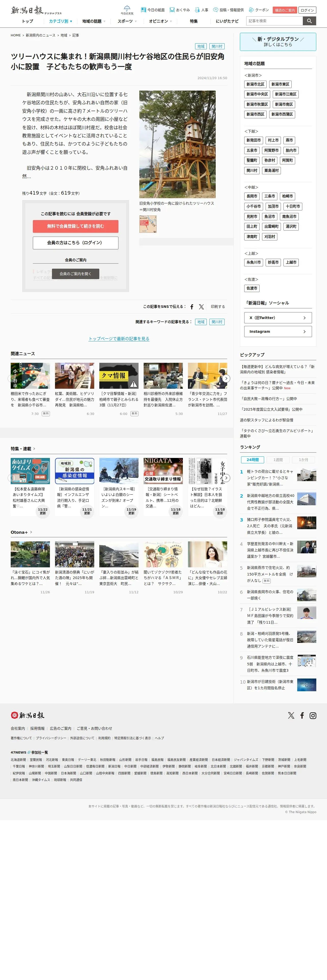
Task: Open クーポン coupon link
Action: (259, 10)
